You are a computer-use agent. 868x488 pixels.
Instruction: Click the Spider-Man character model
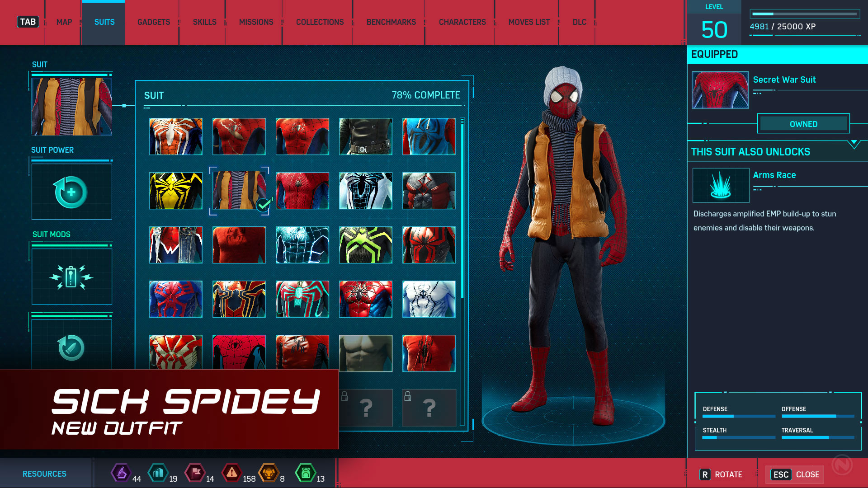click(564, 246)
